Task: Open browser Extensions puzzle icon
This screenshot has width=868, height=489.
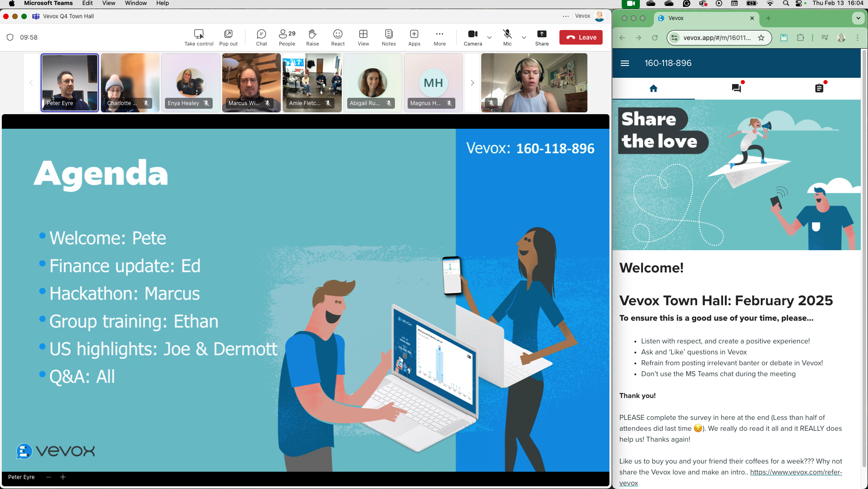Action: (800, 38)
